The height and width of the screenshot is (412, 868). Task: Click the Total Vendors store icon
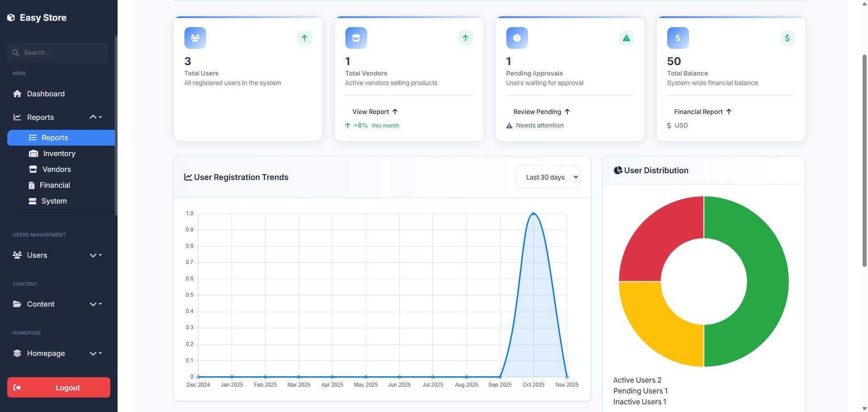click(x=356, y=38)
